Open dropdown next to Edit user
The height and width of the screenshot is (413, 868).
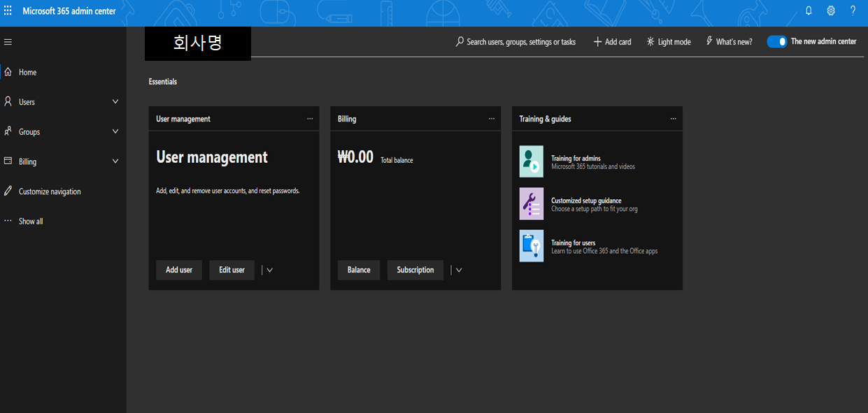click(269, 270)
